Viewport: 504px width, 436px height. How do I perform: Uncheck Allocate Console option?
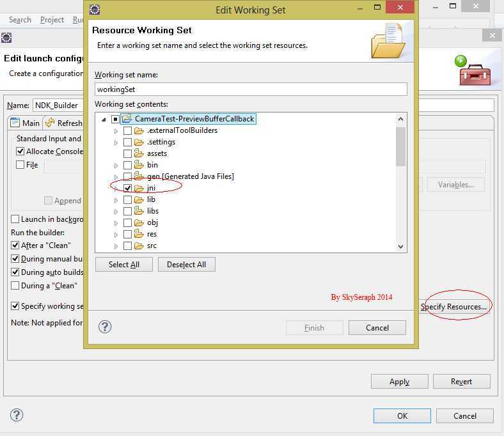tap(20, 152)
